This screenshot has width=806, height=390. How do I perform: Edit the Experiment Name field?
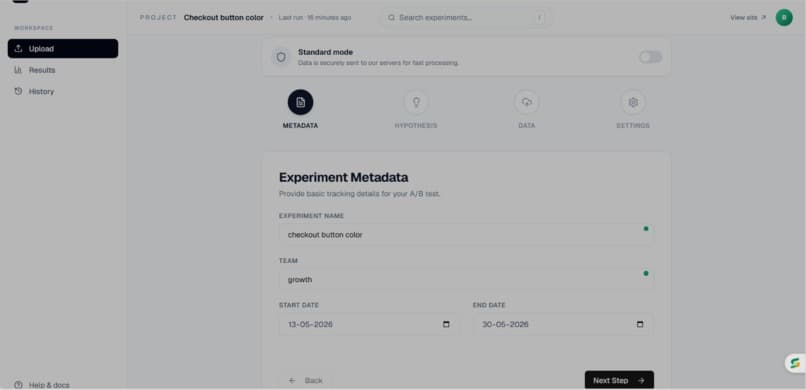(x=466, y=234)
